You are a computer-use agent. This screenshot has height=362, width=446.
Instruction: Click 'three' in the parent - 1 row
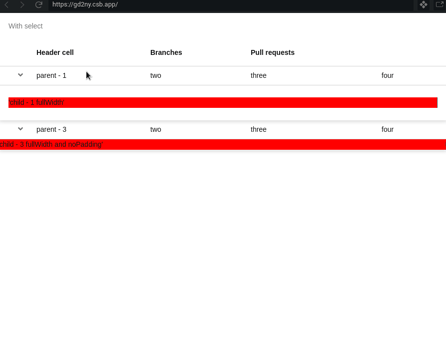click(x=258, y=75)
